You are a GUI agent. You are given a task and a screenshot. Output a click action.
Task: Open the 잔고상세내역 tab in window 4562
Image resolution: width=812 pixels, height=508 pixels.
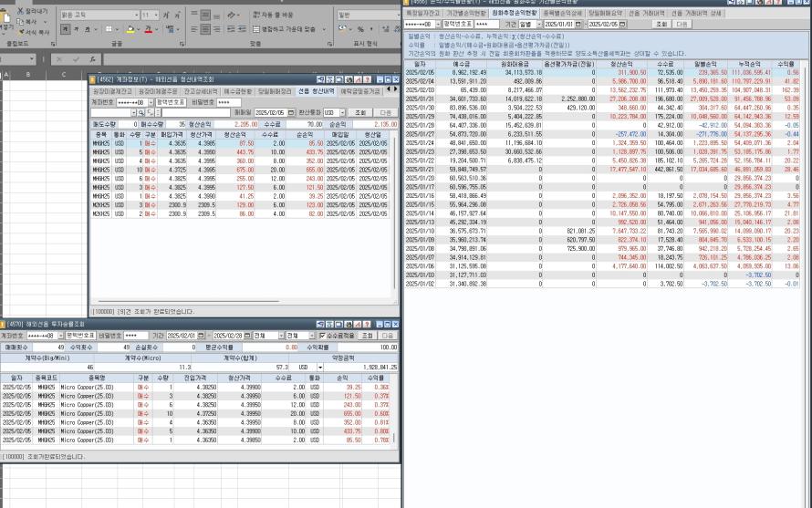coord(201,91)
